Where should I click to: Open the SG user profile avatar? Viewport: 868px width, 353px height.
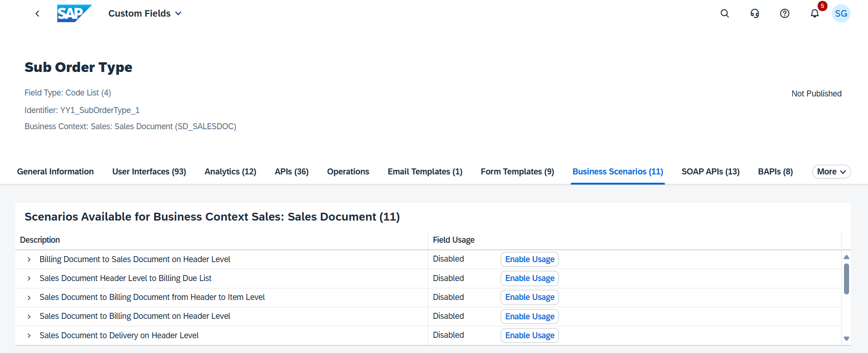[841, 14]
